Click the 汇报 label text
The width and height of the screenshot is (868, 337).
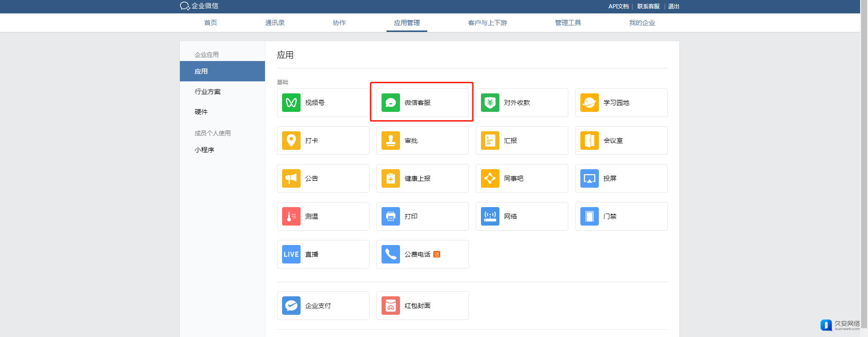(x=511, y=141)
